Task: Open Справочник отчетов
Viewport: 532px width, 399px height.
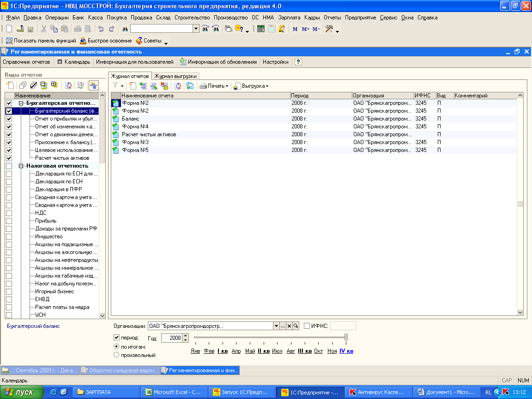Action: pos(26,62)
